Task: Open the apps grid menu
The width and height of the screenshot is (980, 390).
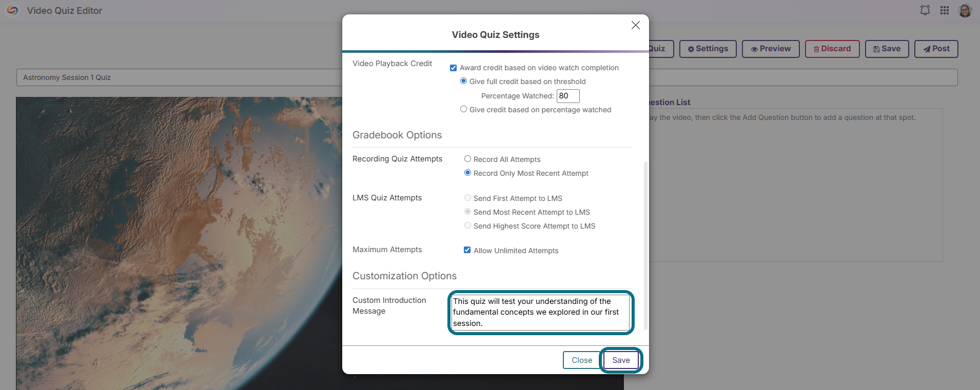Action: tap(945, 10)
